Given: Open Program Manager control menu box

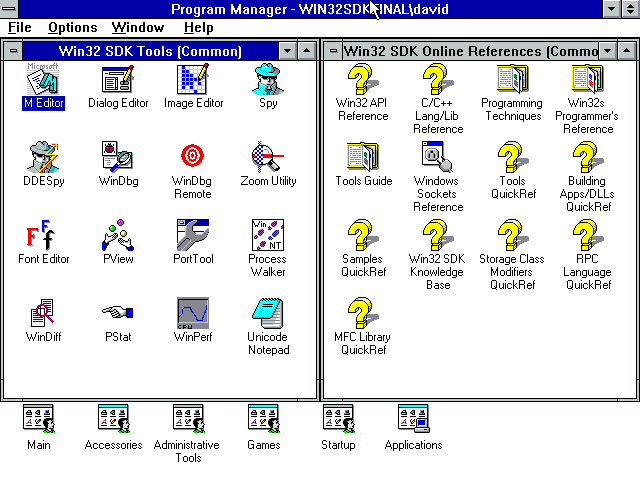Looking at the screenshot, I should [9, 9].
